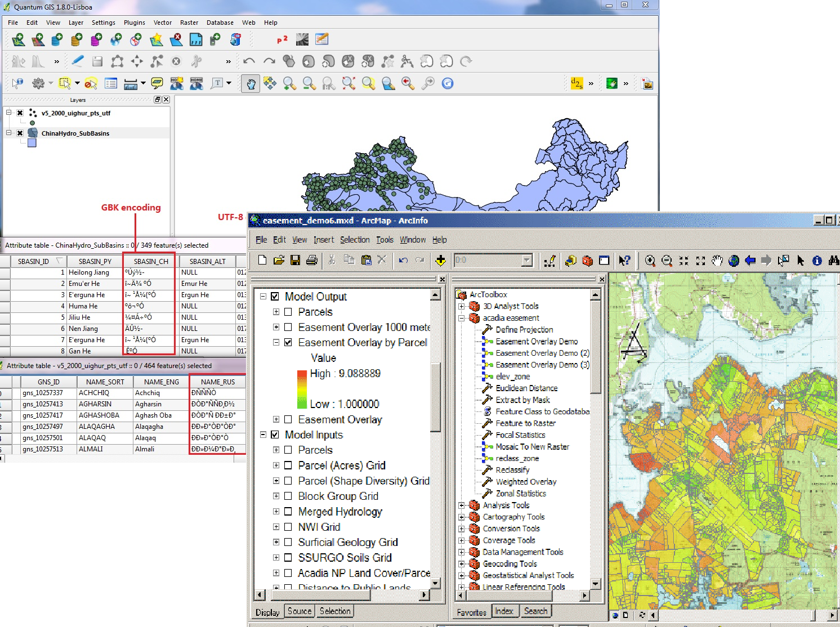
Task: Toggle visibility of ChinaHydro_SubBasins layer
Action: 20,133
